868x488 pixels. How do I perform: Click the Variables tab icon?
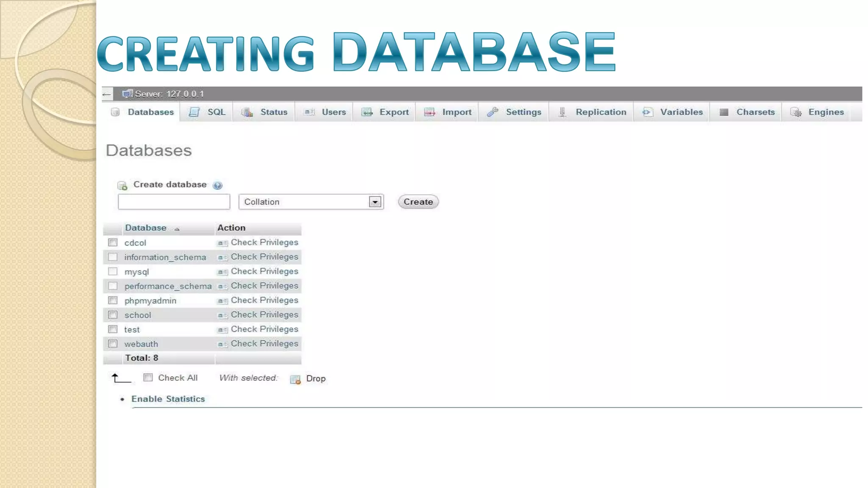(647, 112)
